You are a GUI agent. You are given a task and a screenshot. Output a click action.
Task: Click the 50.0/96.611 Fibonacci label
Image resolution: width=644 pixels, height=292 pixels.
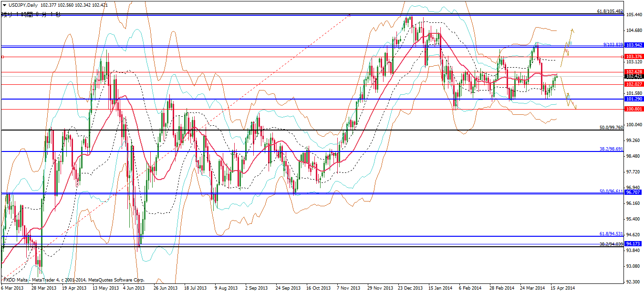pyautogui.click(x=611, y=191)
